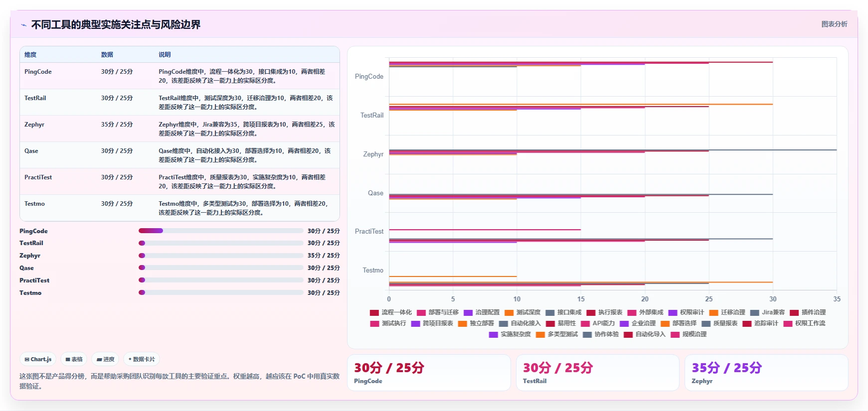The image size is (868, 411).
Task: Click the 部署选择 legend entry
Action: click(x=679, y=323)
